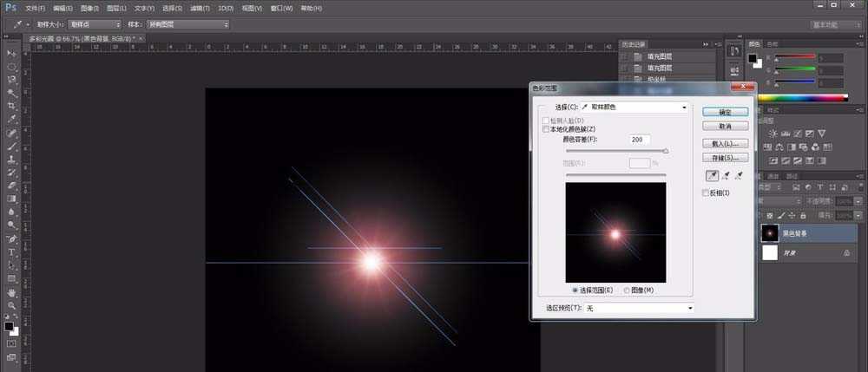
Task: Click the 确定 button
Action: point(725,112)
